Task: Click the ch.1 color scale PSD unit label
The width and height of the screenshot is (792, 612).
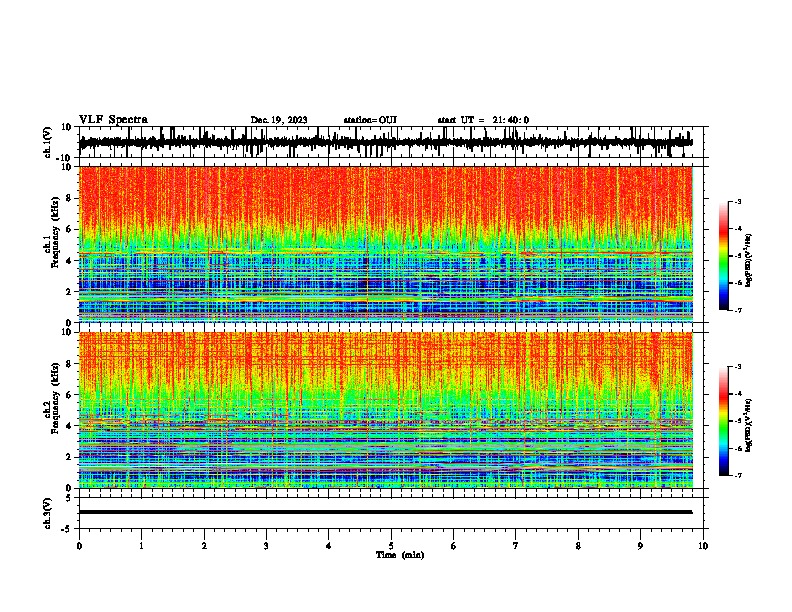Action: pos(749,260)
